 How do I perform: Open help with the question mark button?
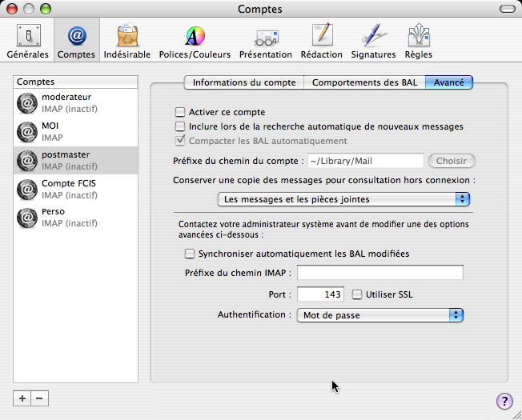point(504,401)
